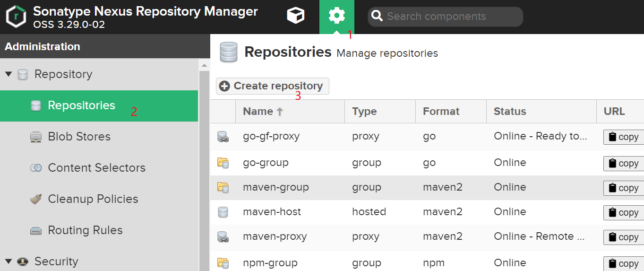Click the Administration gear icon
The height and width of the screenshot is (271, 644).
tap(336, 16)
